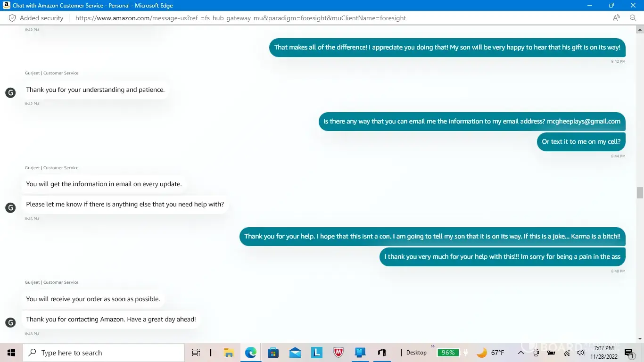Click the Task View icon
The image size is (644, 362).
pyautogui.click(x=196, y=353)
